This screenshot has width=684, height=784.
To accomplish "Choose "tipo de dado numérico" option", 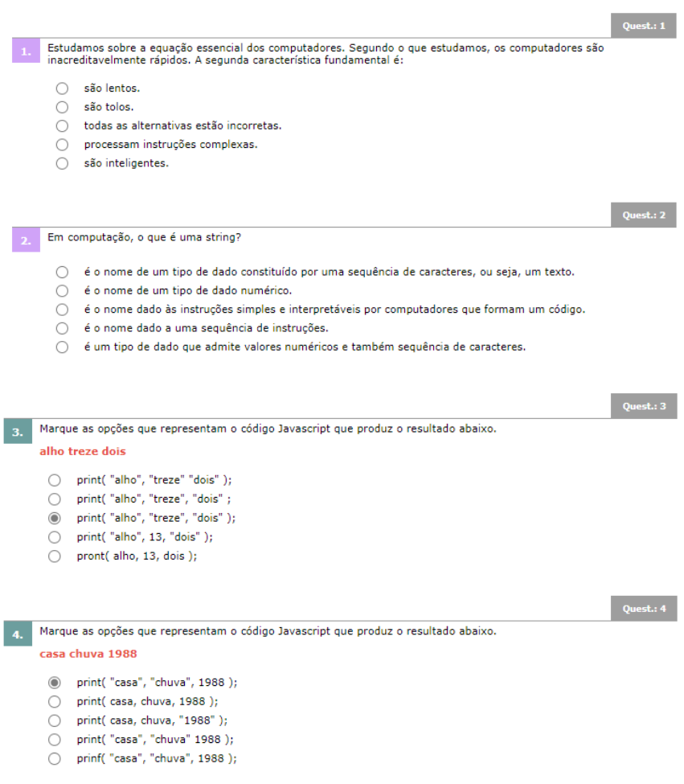I will coord(62,290).
